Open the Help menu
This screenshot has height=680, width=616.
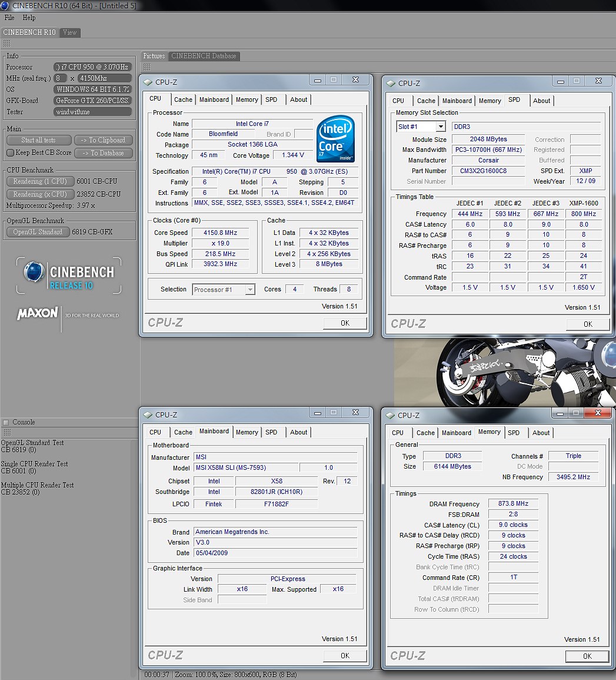29,18
